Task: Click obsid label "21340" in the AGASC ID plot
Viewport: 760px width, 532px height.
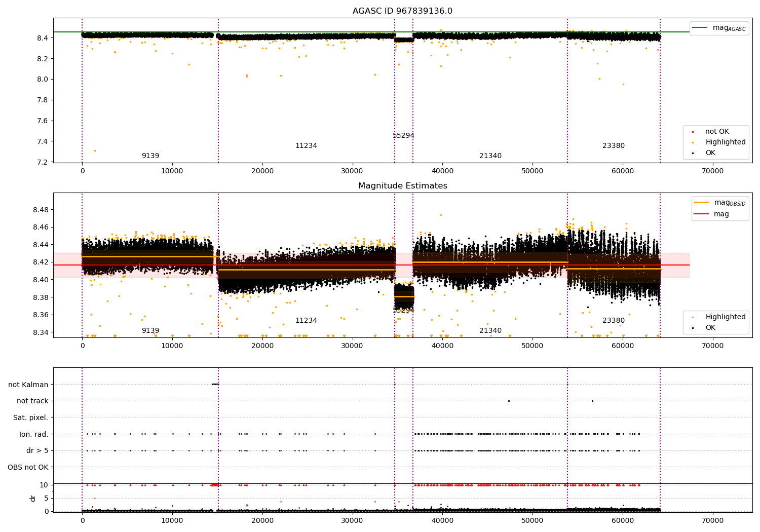Action: (x=490, y=156)
